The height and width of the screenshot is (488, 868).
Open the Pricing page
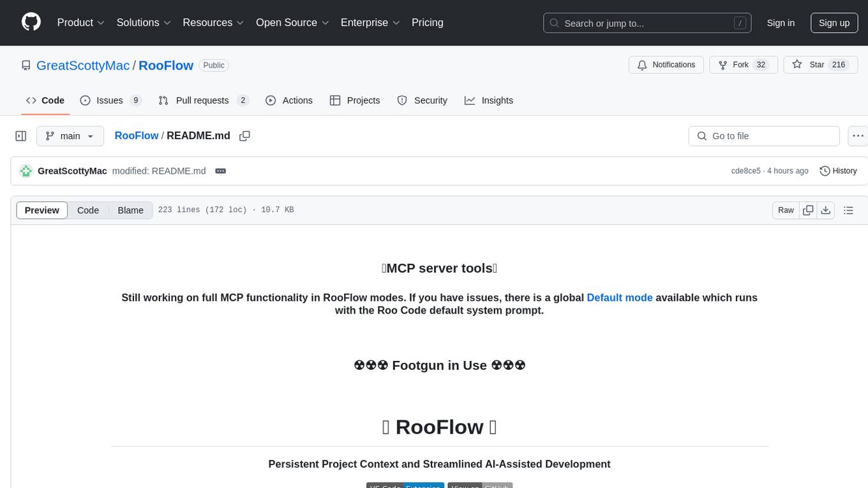[x=428, y=22]
